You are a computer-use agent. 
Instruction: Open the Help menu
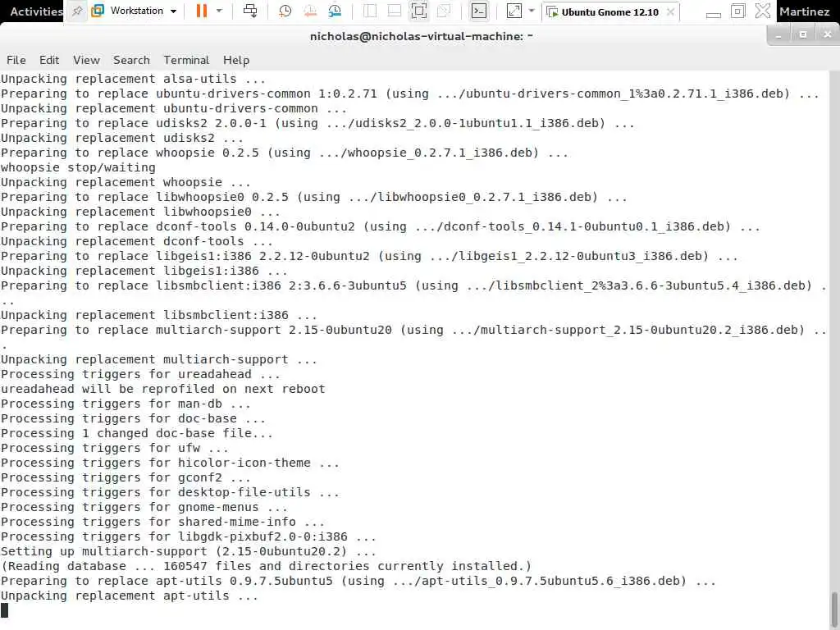[x=236, y=60]
